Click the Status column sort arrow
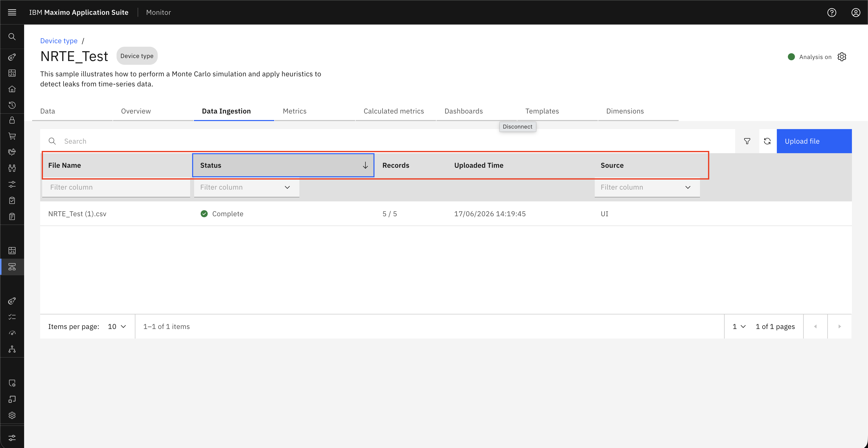The width and height of the screenshot is (868, 448). tap(365, 165)
